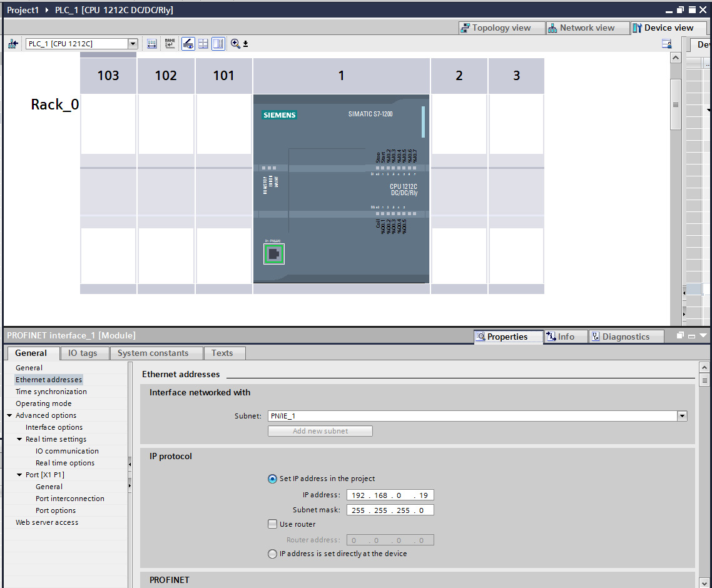Click the save window settings icon

pos(666,44)
